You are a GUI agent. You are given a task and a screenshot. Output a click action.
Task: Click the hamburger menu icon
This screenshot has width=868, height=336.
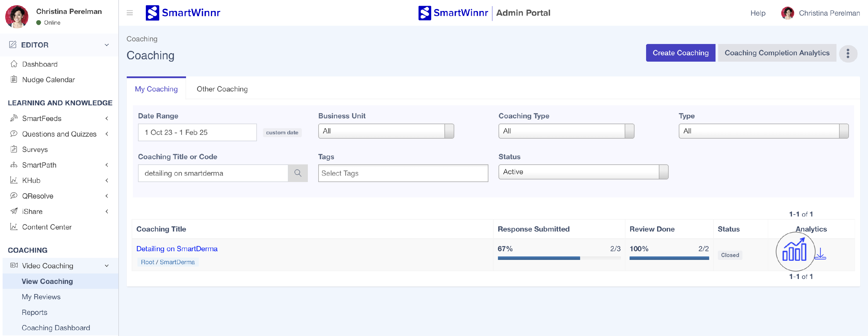130,13
